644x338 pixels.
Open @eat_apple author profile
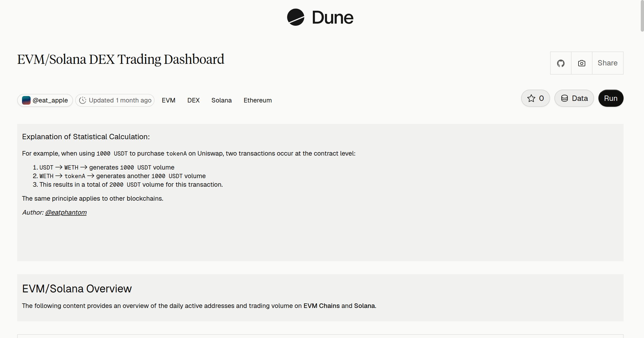click(45, 100)
